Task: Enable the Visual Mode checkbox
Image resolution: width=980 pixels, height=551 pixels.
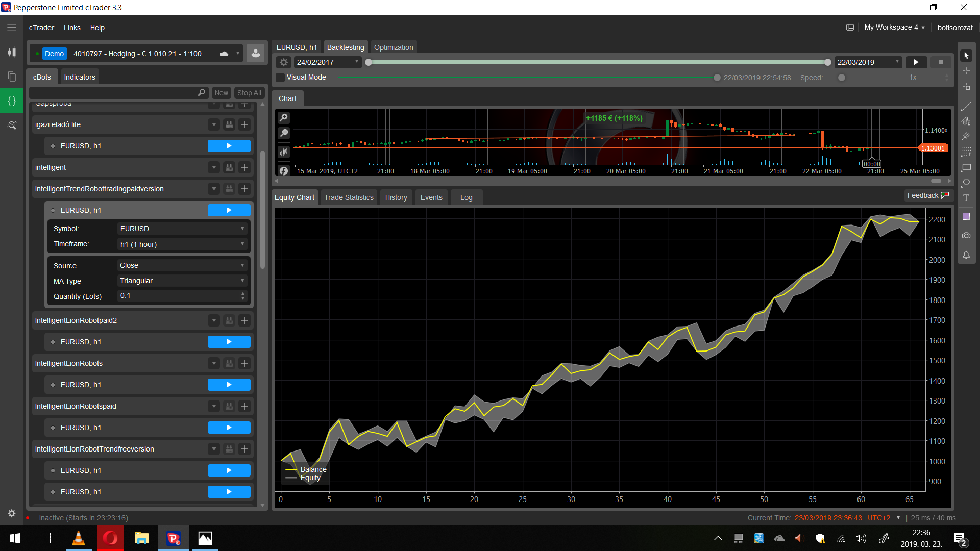Action: click(x=280, y=78)
